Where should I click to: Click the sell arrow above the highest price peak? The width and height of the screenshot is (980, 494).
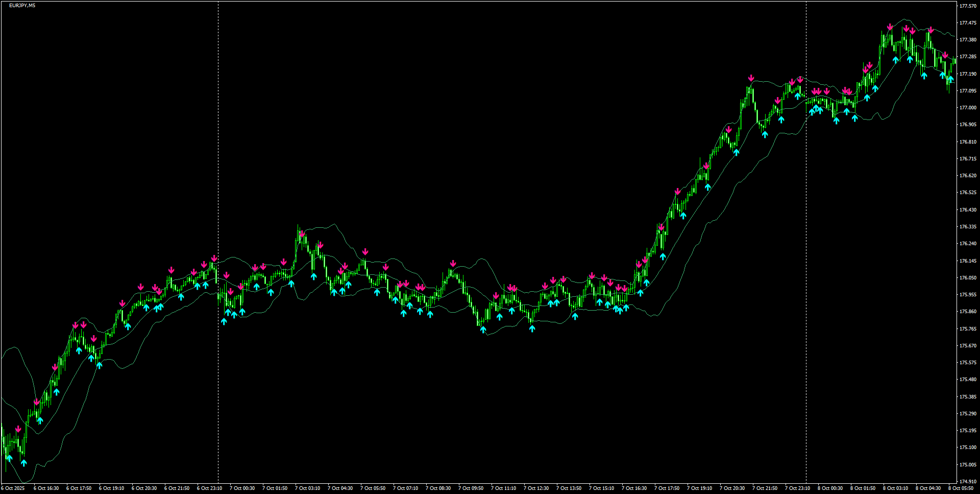[890, 27]
